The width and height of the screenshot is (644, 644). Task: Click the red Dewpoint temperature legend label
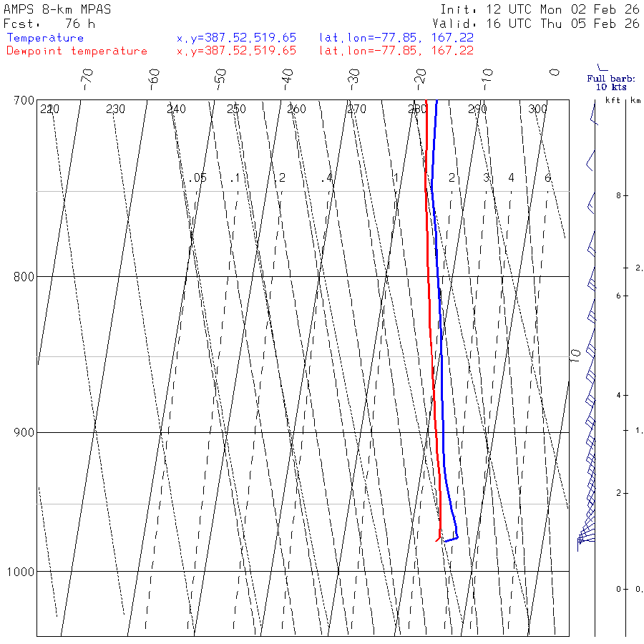[77, 51]
